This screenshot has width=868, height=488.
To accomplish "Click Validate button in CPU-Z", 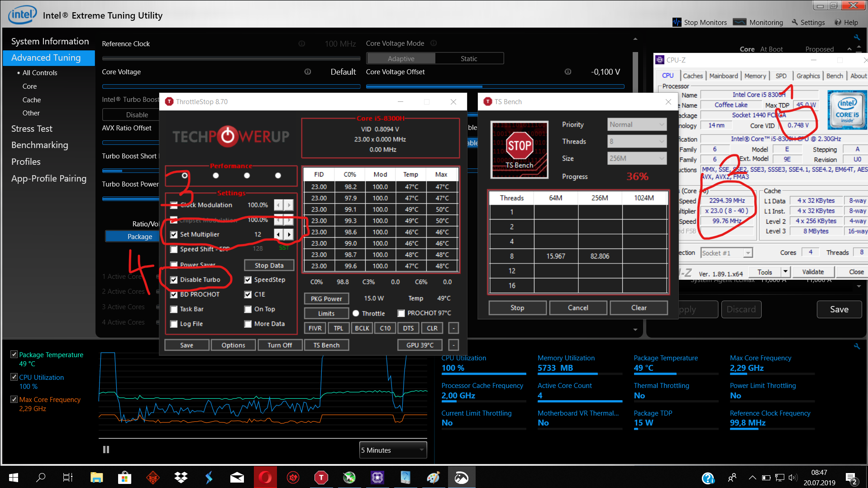I will click(813, 272).
